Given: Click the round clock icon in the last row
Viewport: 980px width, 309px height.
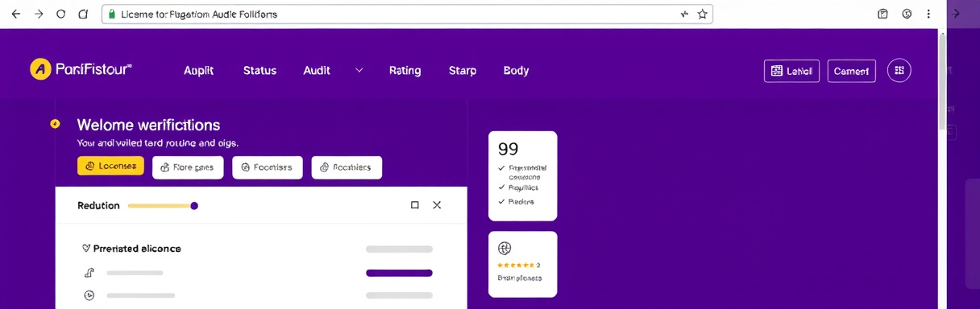Looking at the screenshot, I should 89,295.
